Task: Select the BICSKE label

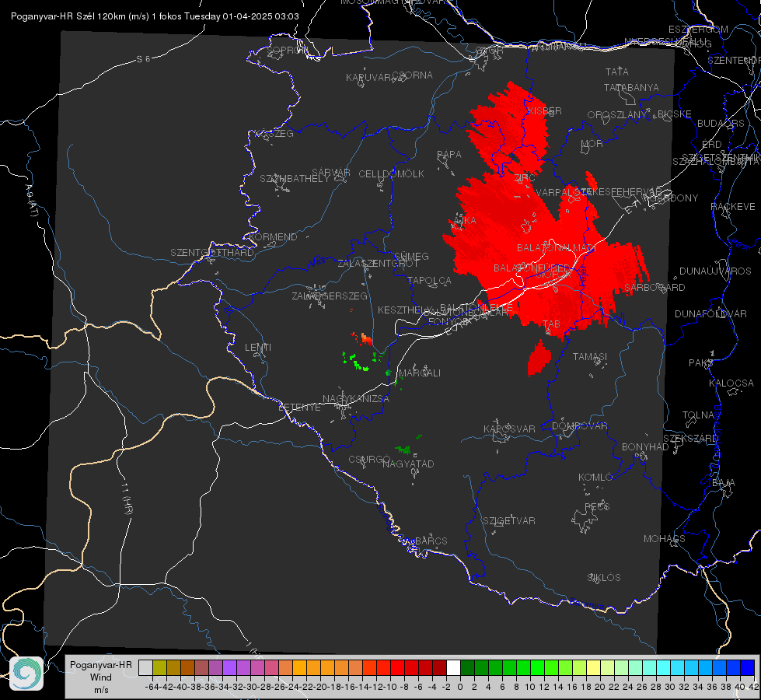Action: pos(675,114)
